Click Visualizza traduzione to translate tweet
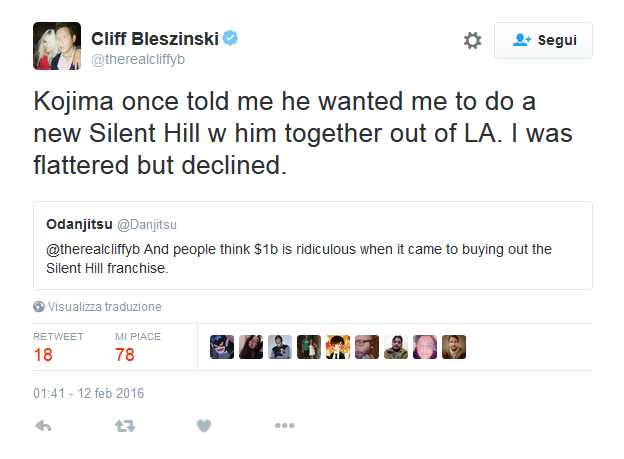This screenshot has height=459, width=624. [105, 307]
